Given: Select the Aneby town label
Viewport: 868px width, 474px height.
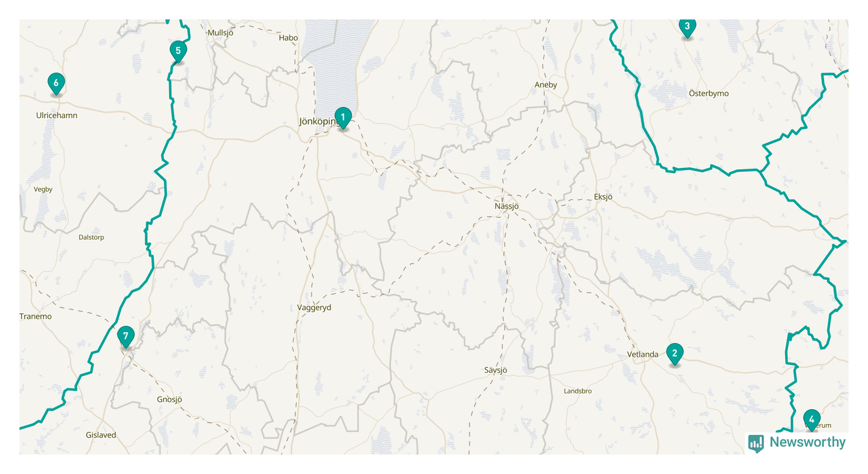Looking at the screenshot, I should pos(545,85).
